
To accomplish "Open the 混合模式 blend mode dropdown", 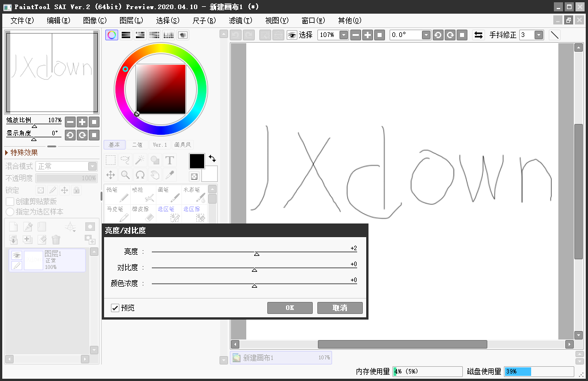I will [93, 166].
